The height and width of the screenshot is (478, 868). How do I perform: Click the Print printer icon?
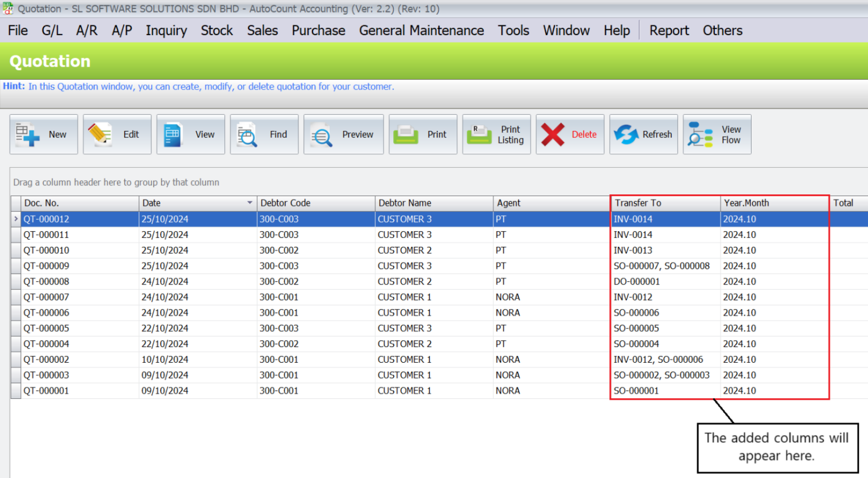tap(406, 135)
